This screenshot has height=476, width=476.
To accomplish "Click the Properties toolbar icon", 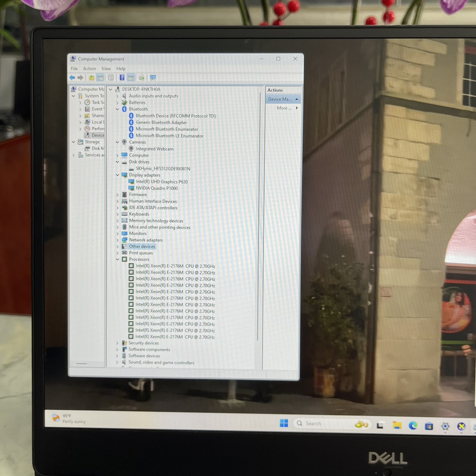I will [111, 78].
